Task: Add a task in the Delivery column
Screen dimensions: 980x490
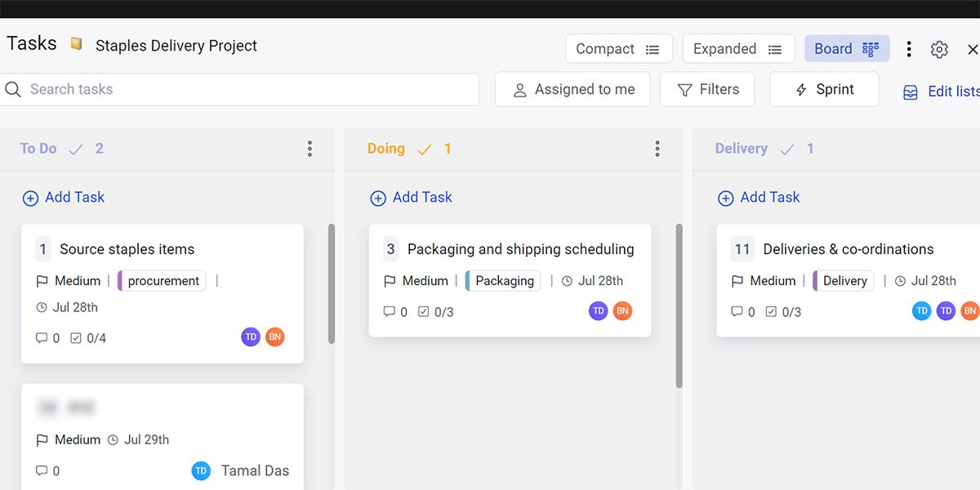Action: pyautogui.click(x=758, y=197)
